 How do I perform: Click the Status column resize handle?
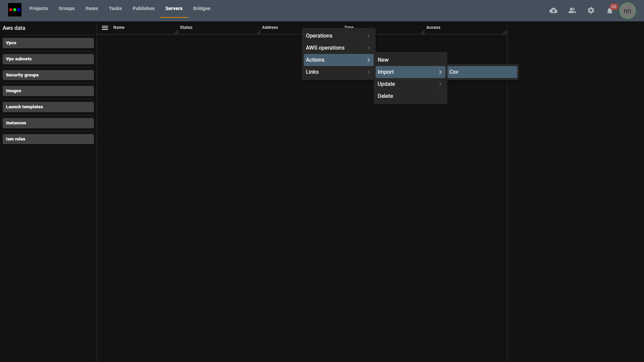click(259, 32)
